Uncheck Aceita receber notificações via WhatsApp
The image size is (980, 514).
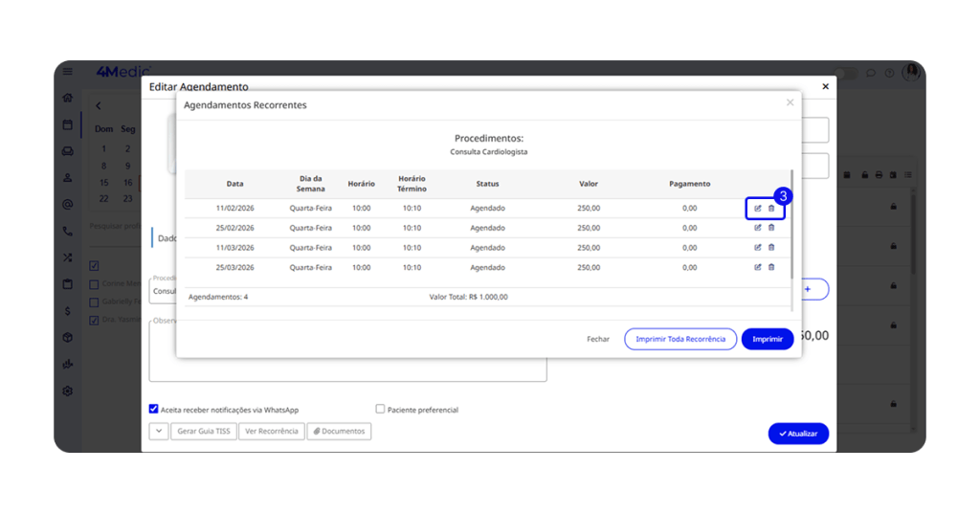[x=154, y=409]
